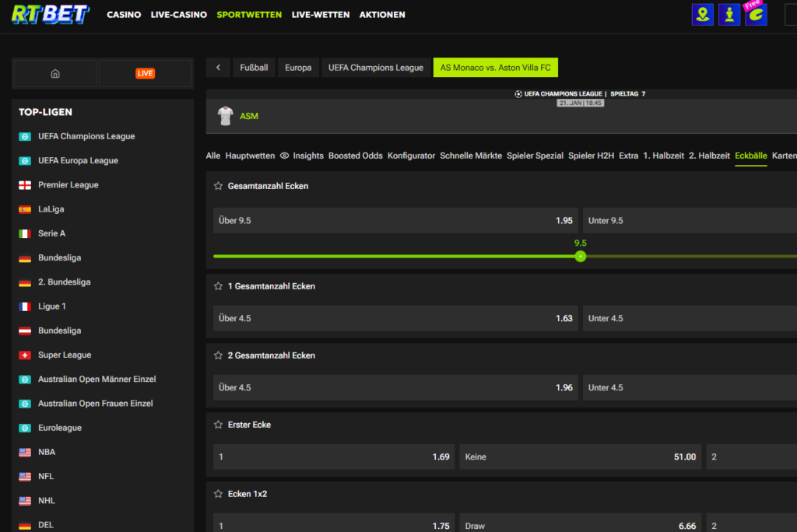Favorite the Gesamtanzahl Ecken market star
This screenshot has width=797, height=532.
pos(218,186)
